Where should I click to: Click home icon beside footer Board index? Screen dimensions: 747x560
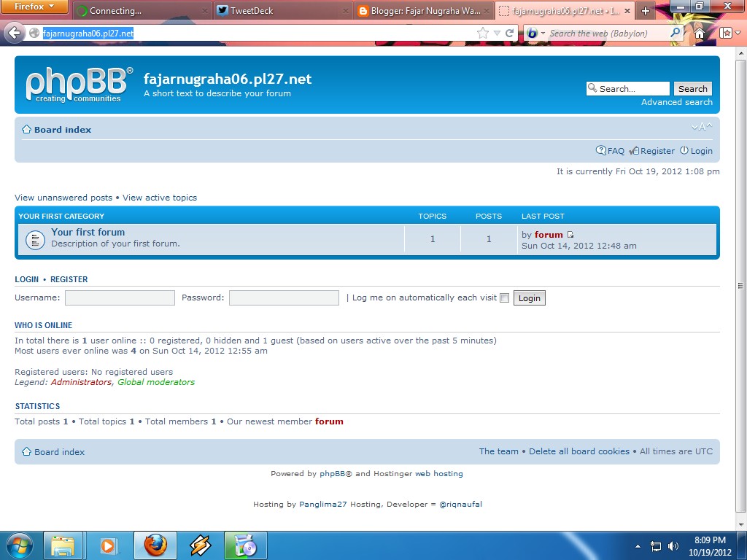(x=27, y=451)
